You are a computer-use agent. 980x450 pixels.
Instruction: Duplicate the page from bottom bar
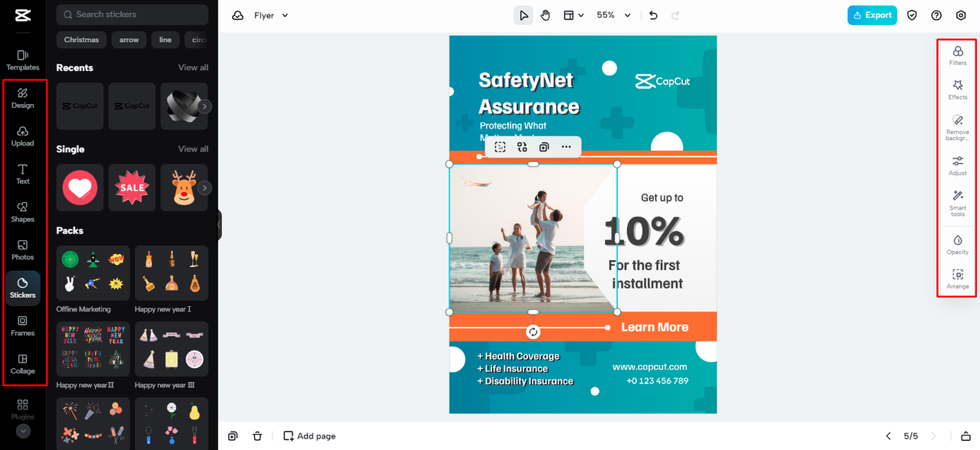point(233,435)
